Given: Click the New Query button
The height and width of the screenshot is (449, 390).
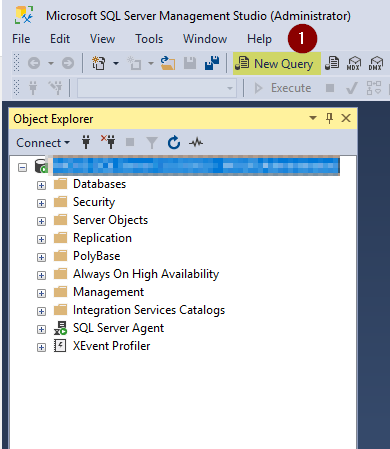Looking at the screenshot, I should (x=277, y=63).
